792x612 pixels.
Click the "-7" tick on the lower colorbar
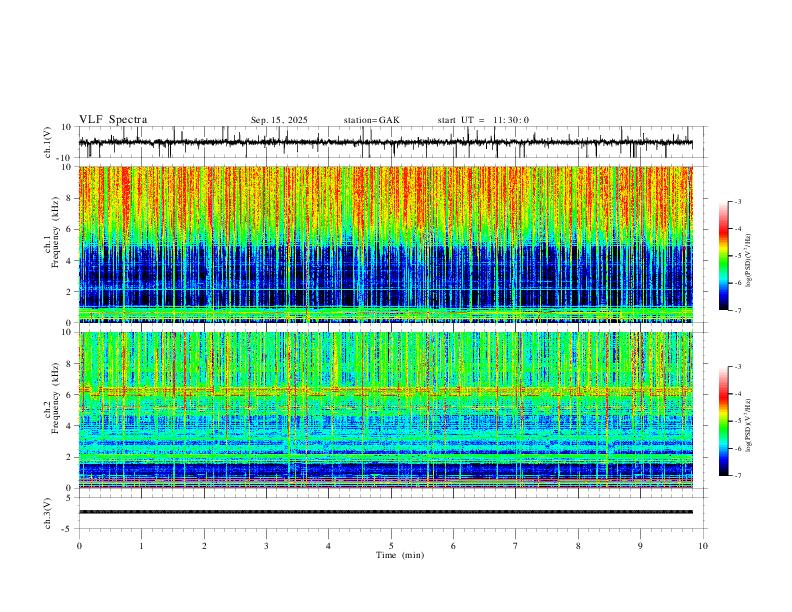click(x=737, y=476)
